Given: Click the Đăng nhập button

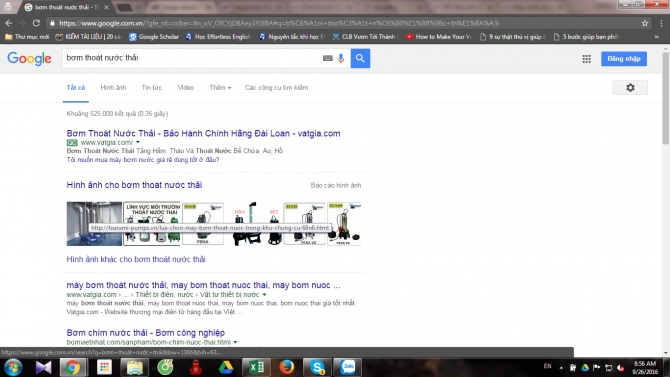Looking at the screenshot, I should [x=624, y=59].
